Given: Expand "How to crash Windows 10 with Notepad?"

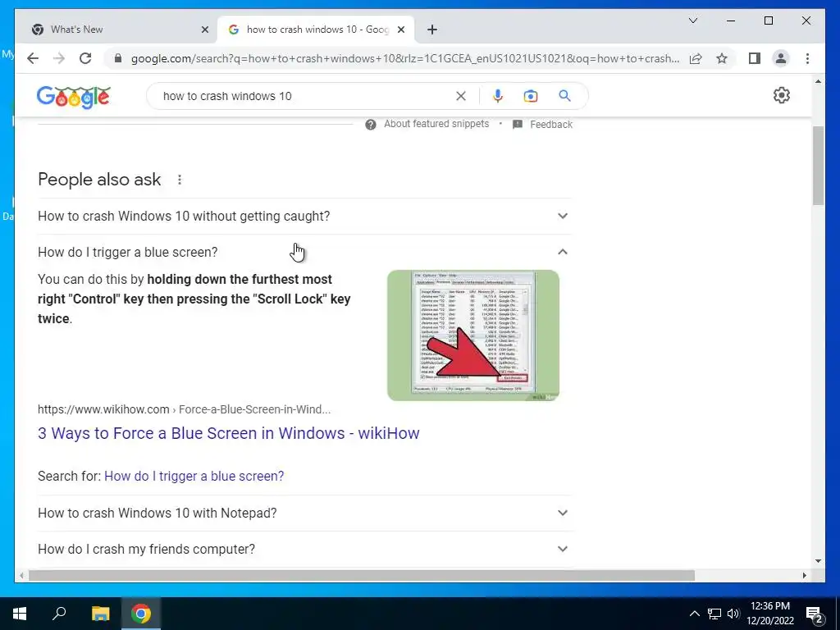Looking at the screenshot, I should [x=304, y=513].
